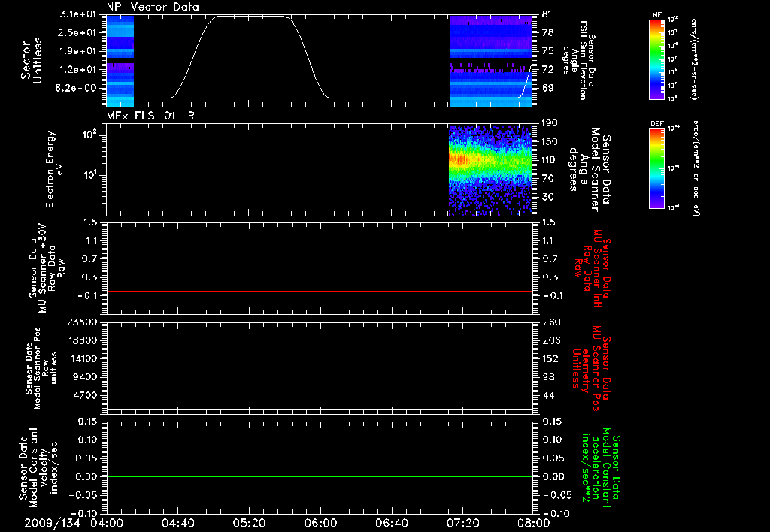Click the 06:40 time axis label
Image resolution: width=770 pixels, height=532 pixels.
point(391,523)
